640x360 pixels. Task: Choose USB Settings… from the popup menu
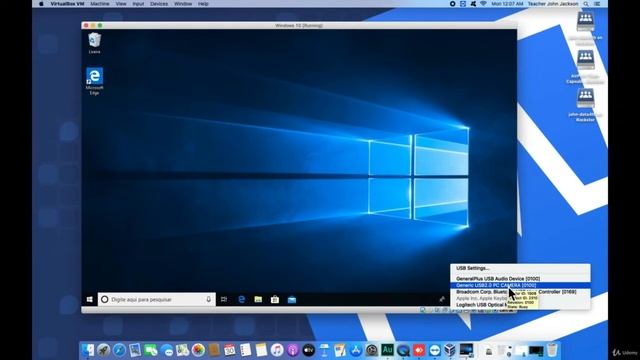click(473, 268)
